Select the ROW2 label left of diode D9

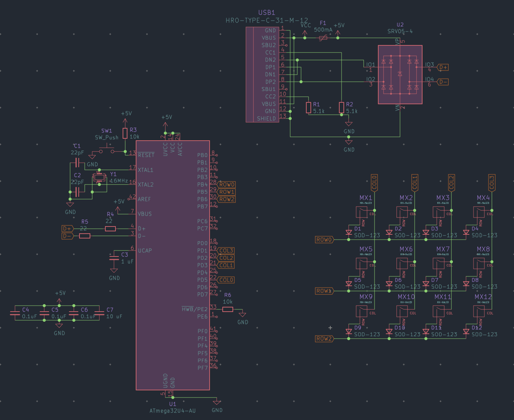[x=325, y=339]
